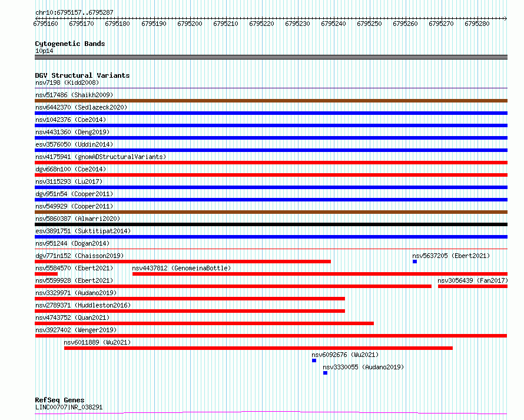524x420 pixels.
Task: Select the brown nsv549929 (Cooper2011) bar
Action: coord(271,212)
